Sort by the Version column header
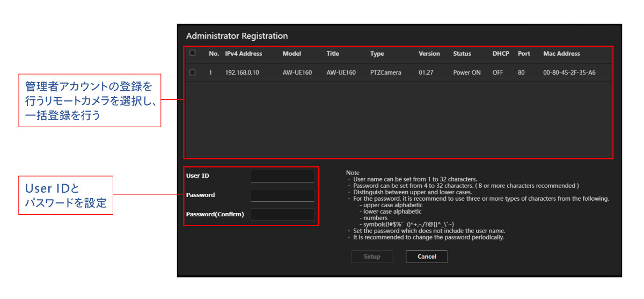The image size is (644, 299). 429,54
